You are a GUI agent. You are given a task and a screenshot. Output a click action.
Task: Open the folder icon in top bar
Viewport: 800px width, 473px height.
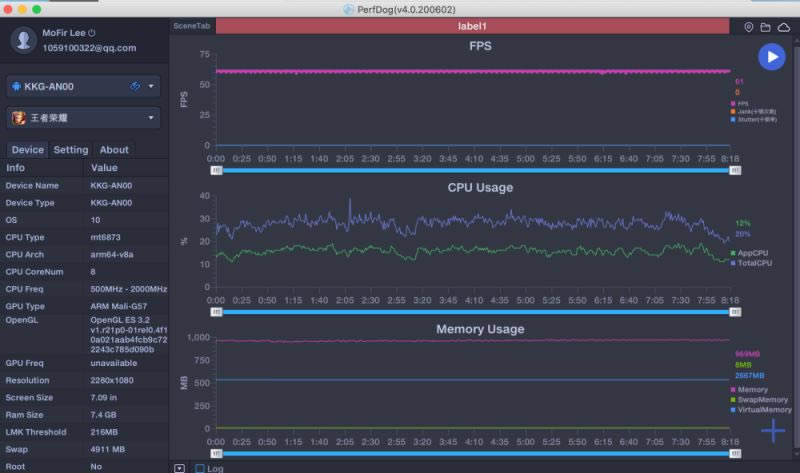coord(765,27)
